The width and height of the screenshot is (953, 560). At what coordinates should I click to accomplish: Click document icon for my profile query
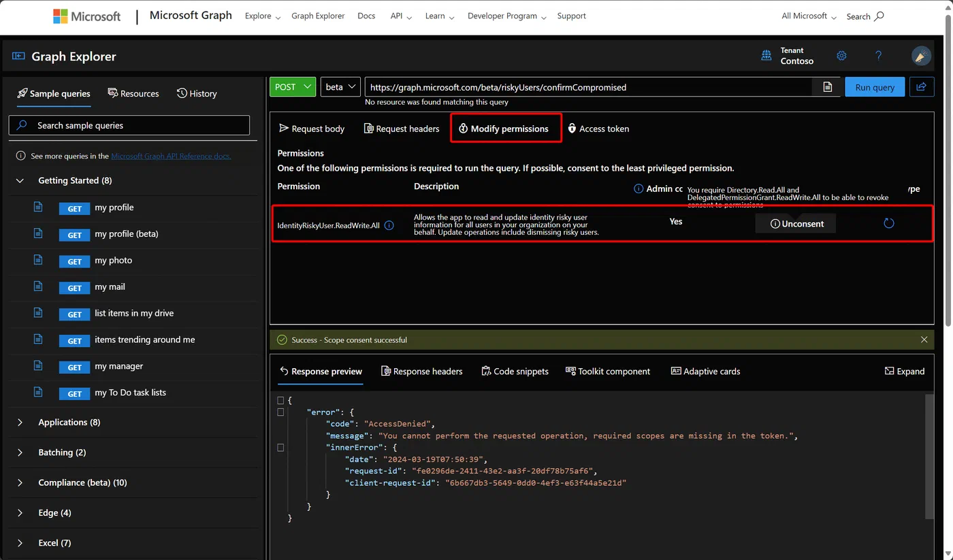(38, 207)
